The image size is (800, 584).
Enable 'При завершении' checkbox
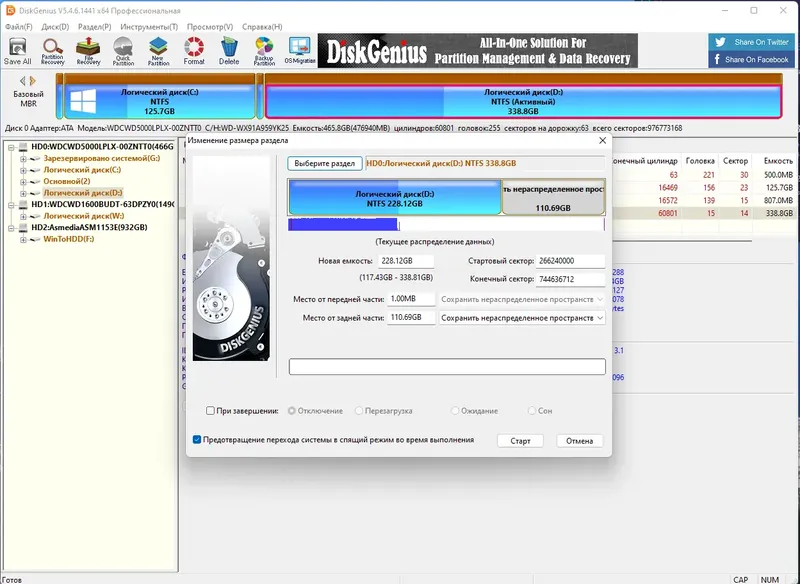click(210, 411)
